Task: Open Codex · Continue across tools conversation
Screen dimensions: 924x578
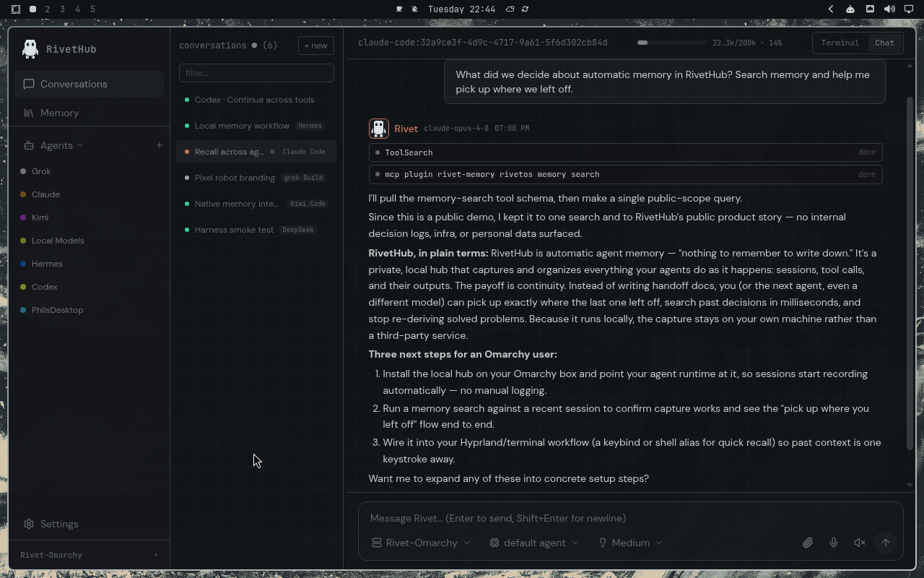Action: 256,100
